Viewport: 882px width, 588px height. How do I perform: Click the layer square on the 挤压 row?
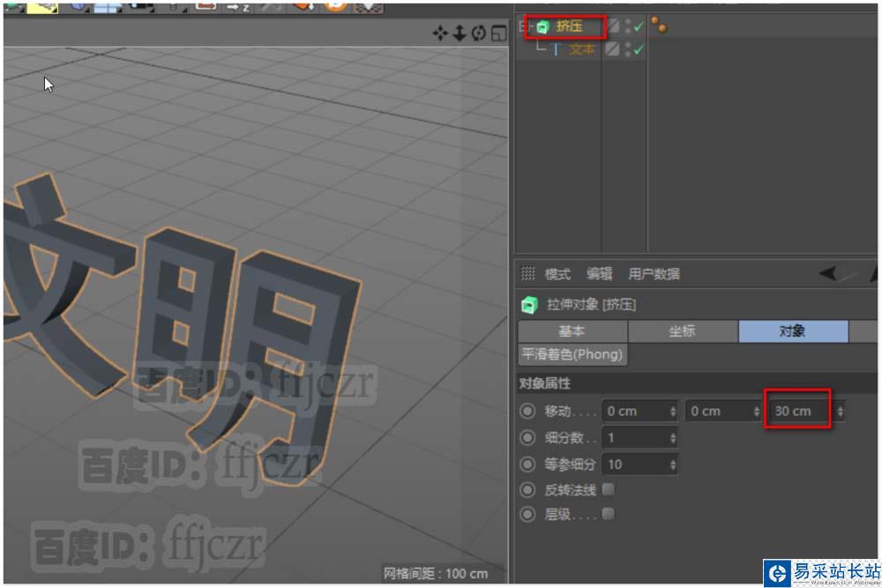[x=613, y=26]
